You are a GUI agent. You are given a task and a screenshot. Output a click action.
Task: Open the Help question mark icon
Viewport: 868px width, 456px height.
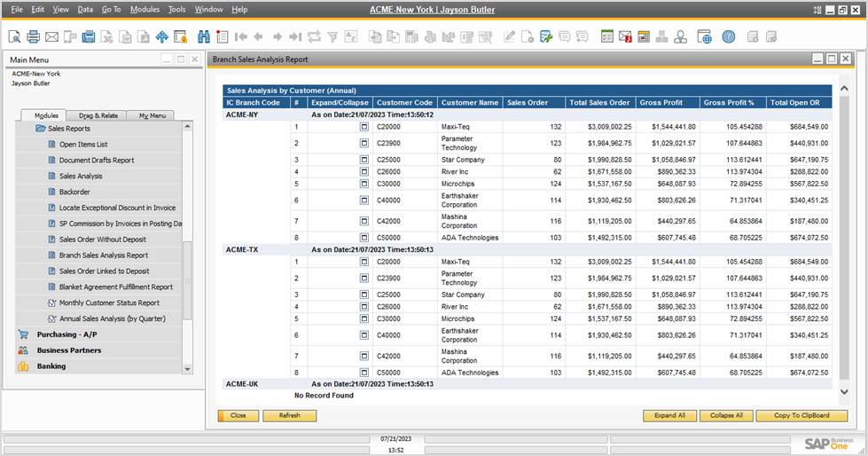coord(728,36)
